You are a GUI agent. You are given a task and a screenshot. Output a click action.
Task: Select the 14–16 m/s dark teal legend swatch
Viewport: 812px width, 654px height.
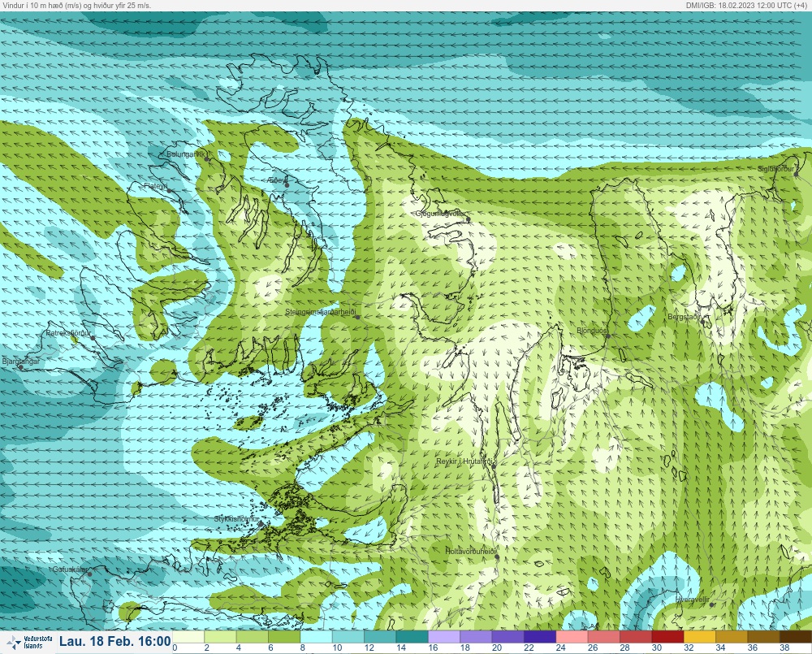click(412, 636)
